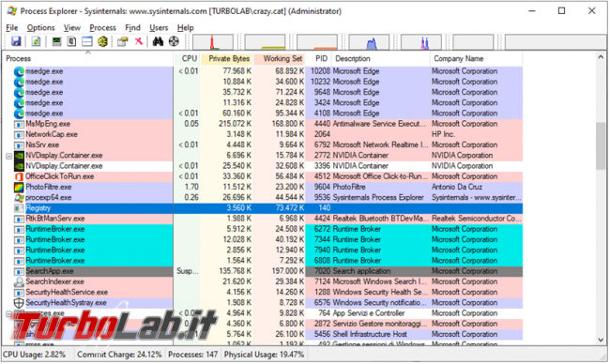Click the physical memory mini graph
Image resolution: width=610 pixels, height=364 pixels.
pyautogui.click(x=317, y=42)
